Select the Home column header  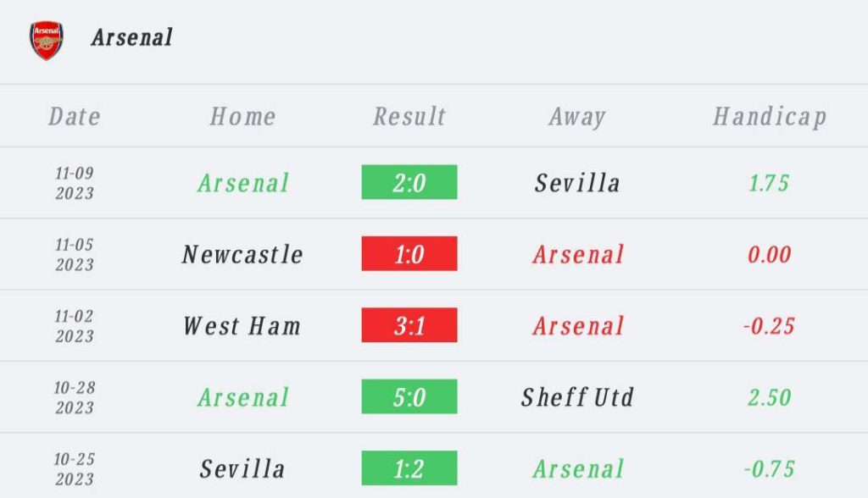click(242, 116)
